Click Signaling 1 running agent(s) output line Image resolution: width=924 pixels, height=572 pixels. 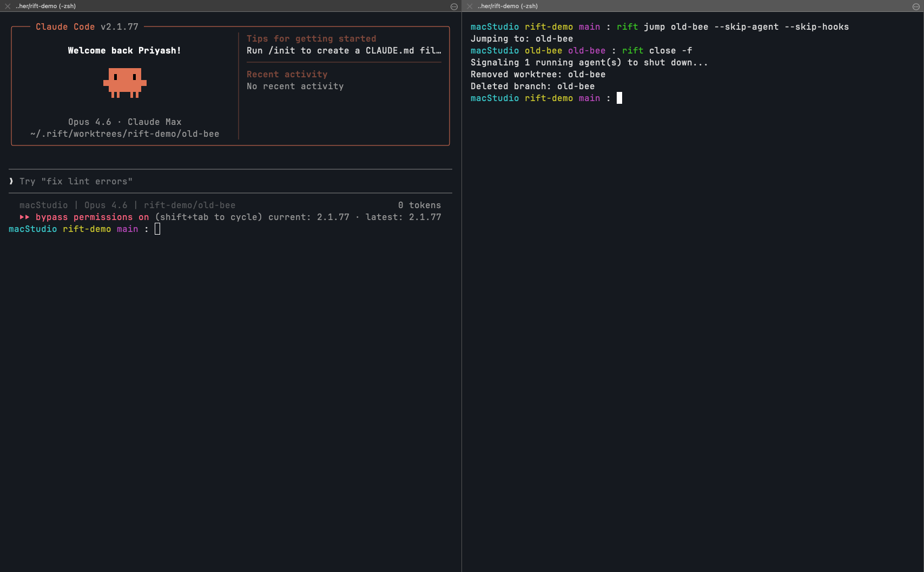click(x=589, y=62)
